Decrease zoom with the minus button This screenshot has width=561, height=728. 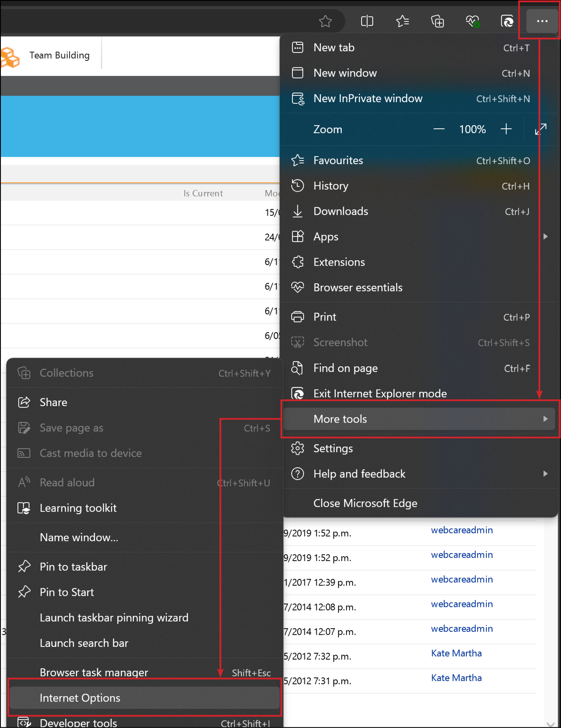(x=439, y=129)
